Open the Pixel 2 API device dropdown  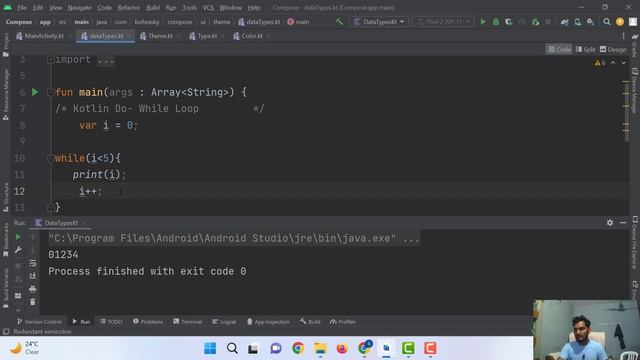click(x=443, y=22)
